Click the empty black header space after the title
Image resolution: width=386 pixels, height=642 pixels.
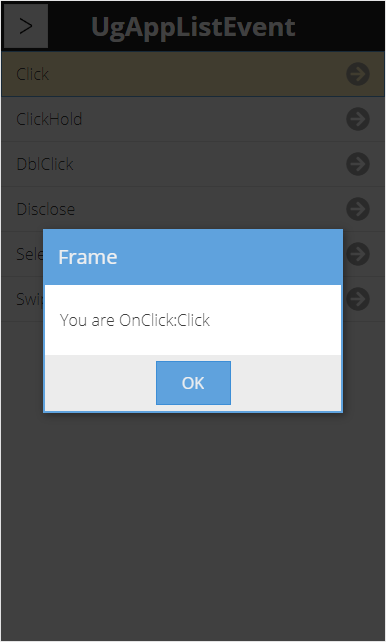click(340, 26)
